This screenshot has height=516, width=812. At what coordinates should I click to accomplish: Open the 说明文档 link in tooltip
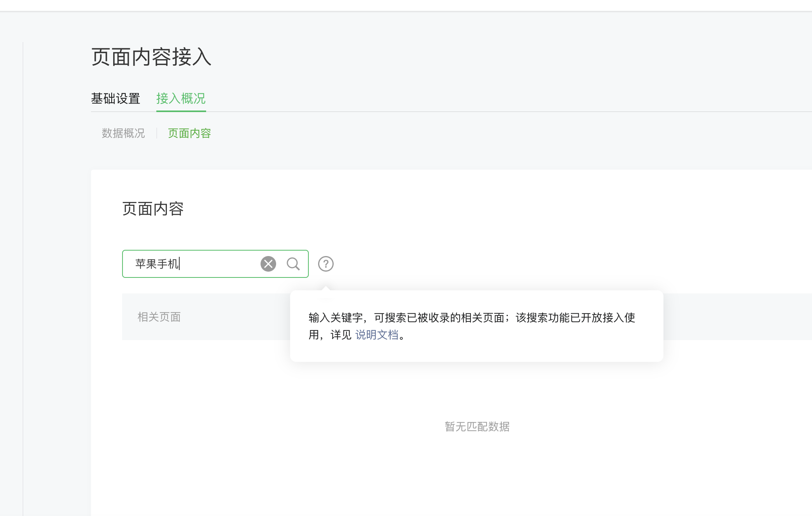(x=377, y=335)
